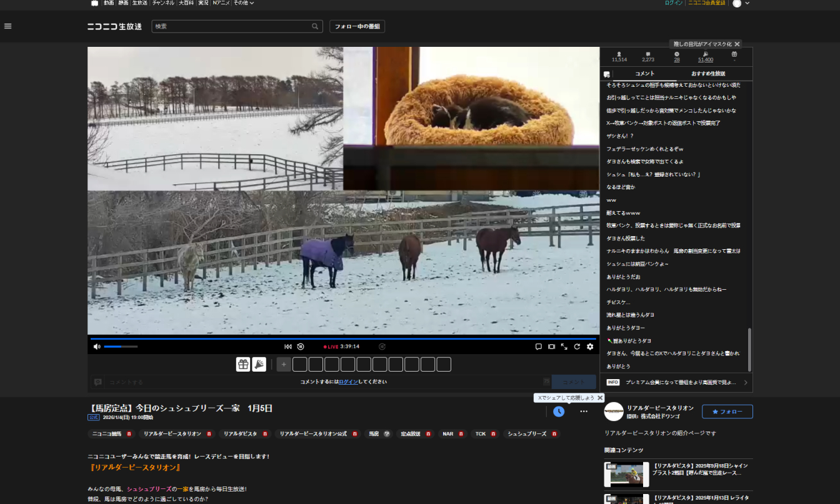Open player settings gear icon
This screenshot has height=504, width=840.
(590, 347)
